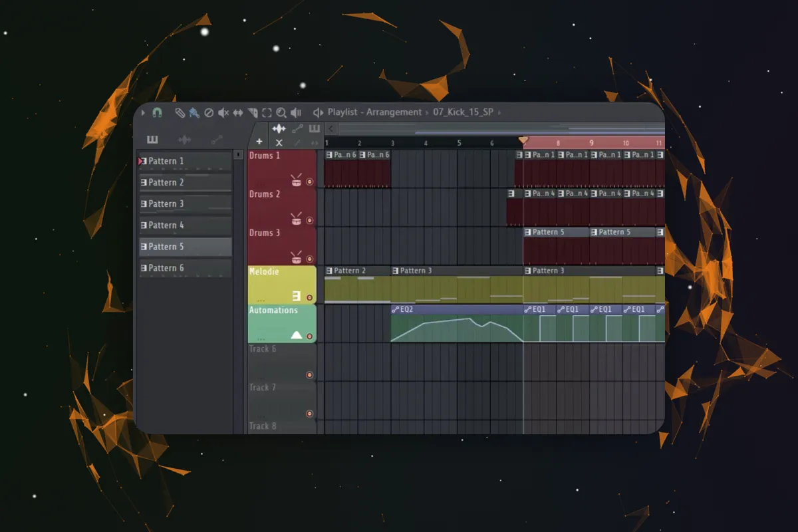Screen dimensions: 798x532
Task: Select Pattern 4 in picker
Action: pos(185,225)
